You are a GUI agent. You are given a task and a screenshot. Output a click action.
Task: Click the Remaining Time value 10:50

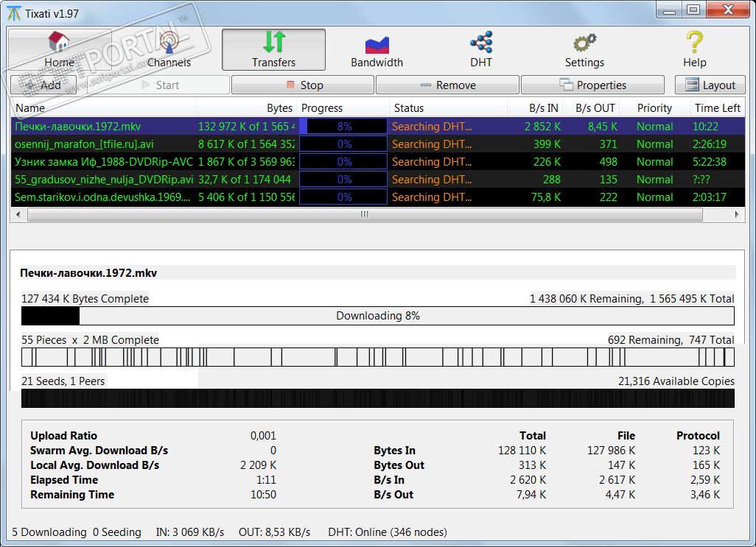[263, 495]
